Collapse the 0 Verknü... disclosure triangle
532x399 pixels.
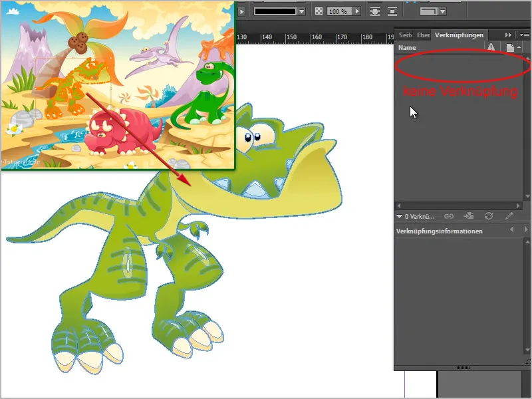click(x=399, y=216)
